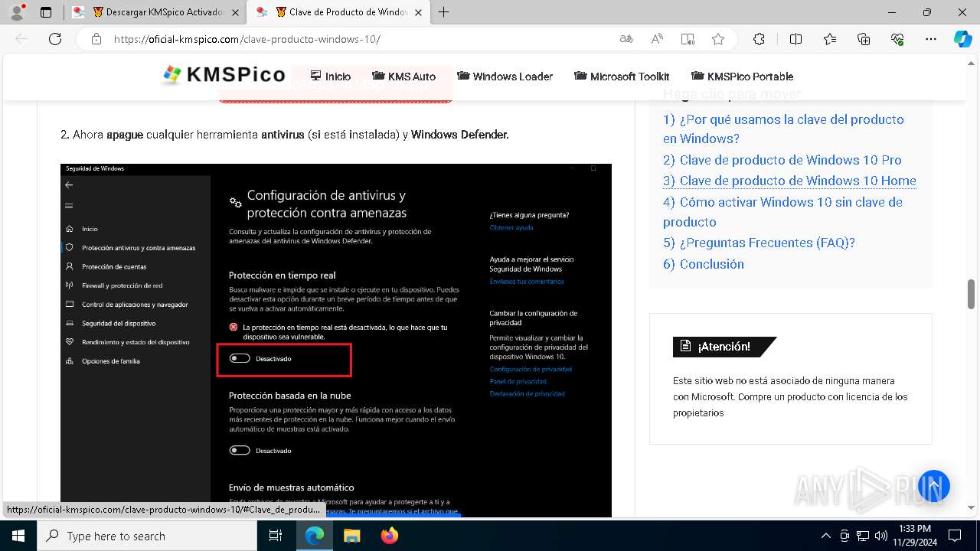Click the KMSPico site logo

(x=224, y=74)
